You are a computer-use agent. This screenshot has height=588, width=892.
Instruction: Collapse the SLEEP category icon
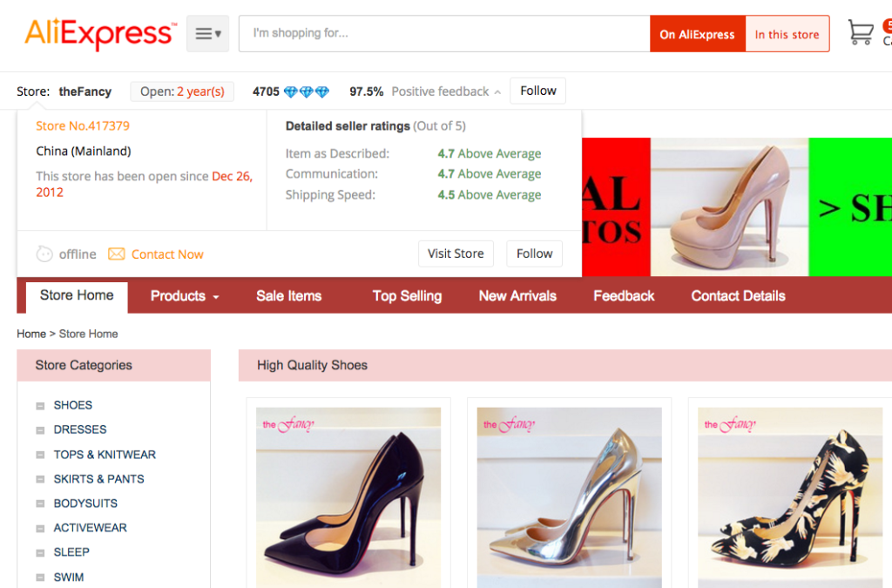[x=40, y=553]
